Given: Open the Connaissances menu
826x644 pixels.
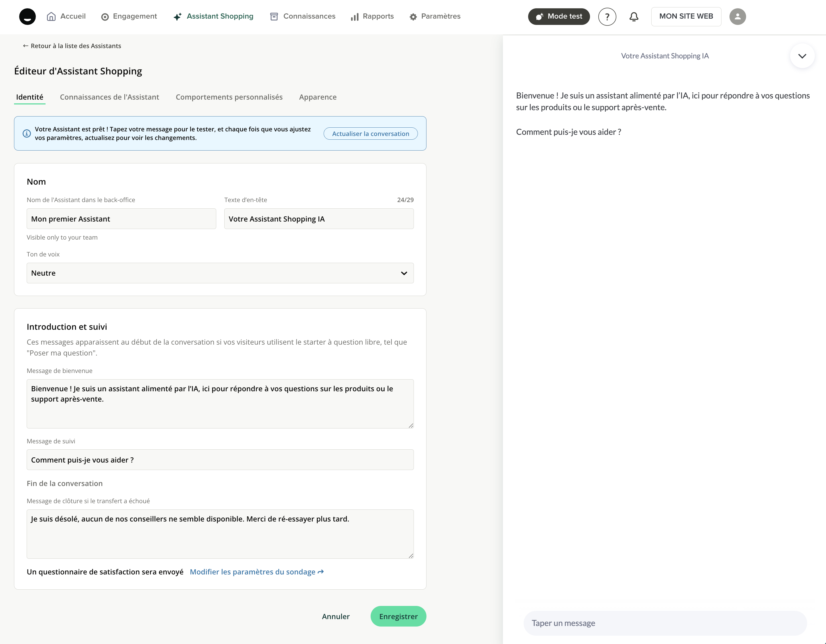Looking at the screenshot, I should pos(302,16).
